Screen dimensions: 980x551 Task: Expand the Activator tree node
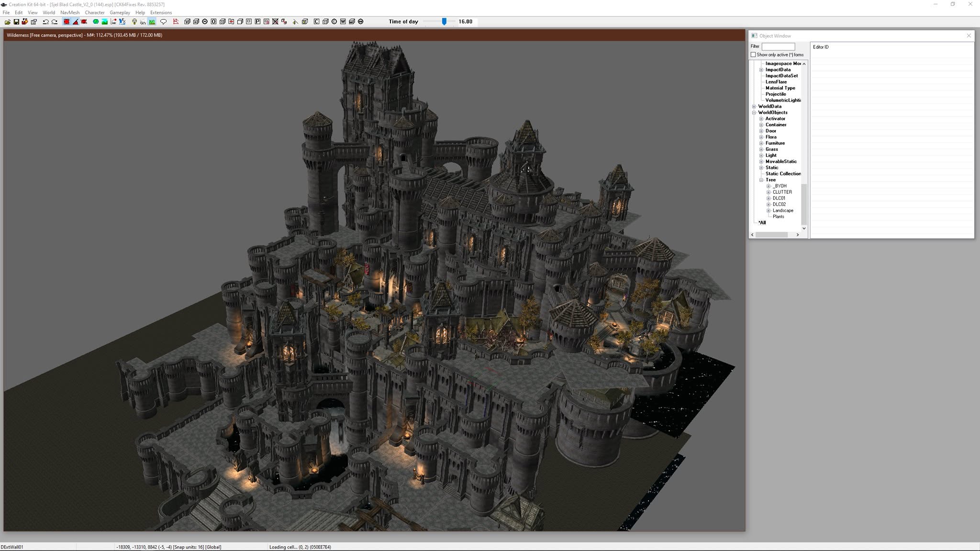(761, 119)
